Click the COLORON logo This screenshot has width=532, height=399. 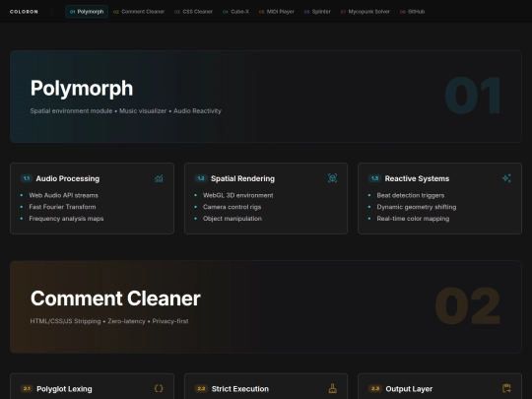point(24,12)
